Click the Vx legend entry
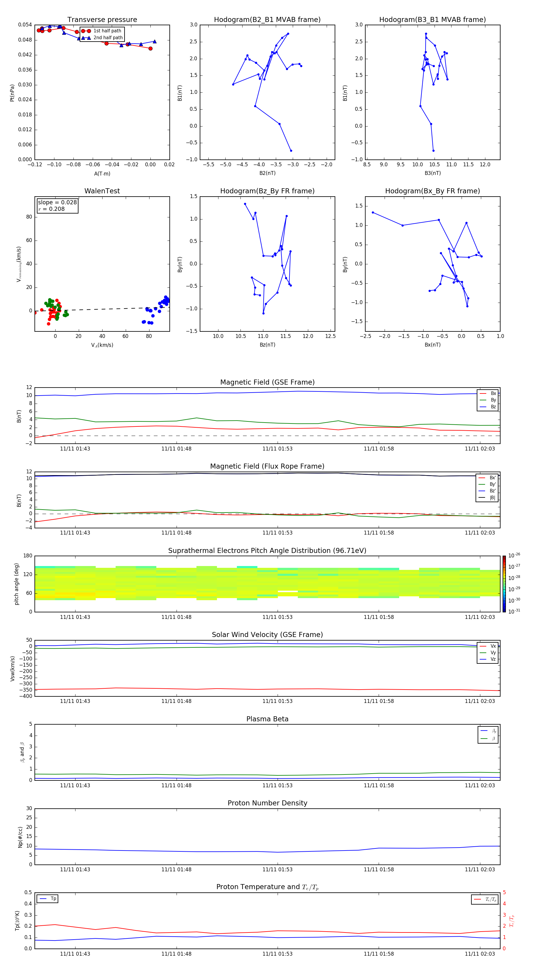The width and height of the screenshot is (535, 980). tap(488, 646)
